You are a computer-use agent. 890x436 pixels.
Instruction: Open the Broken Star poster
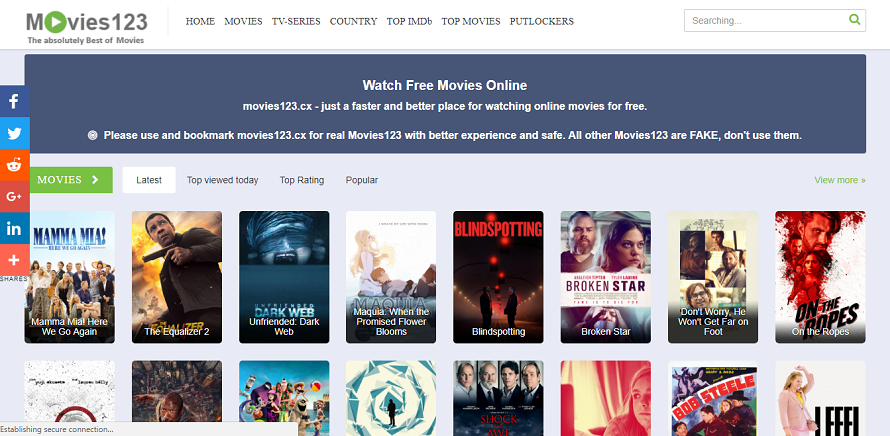click(x=606, y=277)
